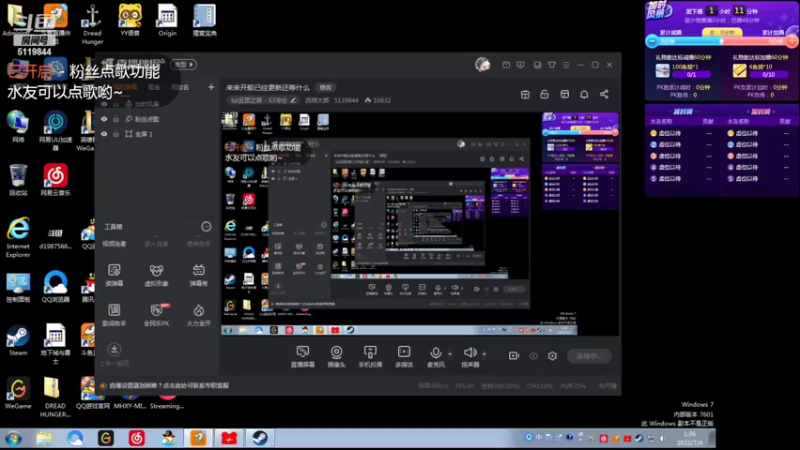Toggle visibility of the 粉丝点歌 layer
Image resolution: width=800 pixels, height=450 pixels.
(104, 119)
